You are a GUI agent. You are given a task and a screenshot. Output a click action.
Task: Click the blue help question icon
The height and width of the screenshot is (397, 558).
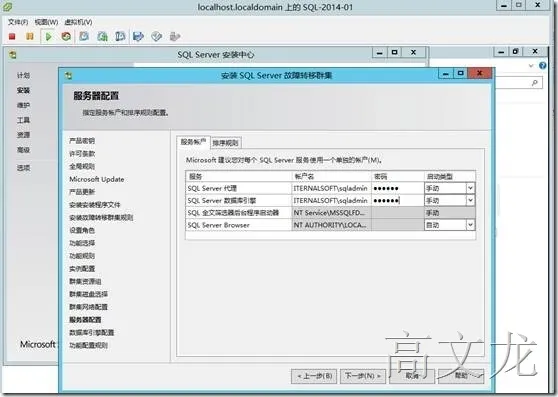pyautogui.click(x=542, y=65)
